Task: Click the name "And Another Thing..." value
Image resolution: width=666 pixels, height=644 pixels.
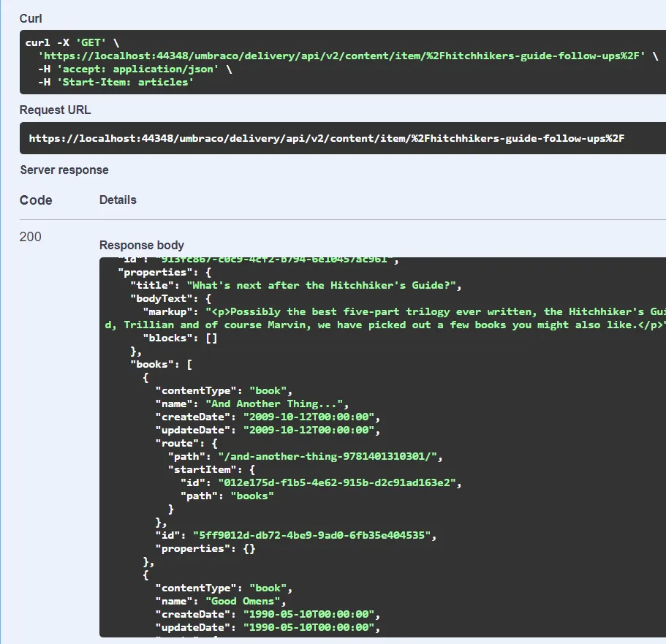Action: 277,404
